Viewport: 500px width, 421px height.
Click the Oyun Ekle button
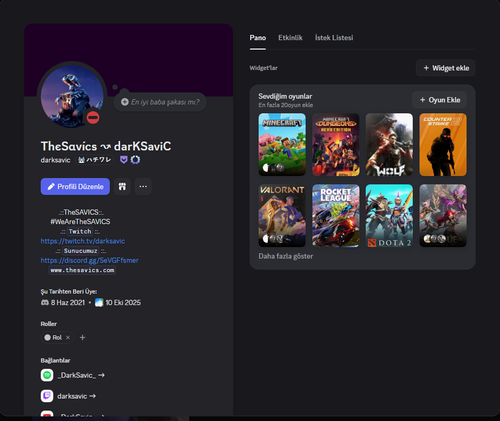pyautogui.click(x=439, y=100)
